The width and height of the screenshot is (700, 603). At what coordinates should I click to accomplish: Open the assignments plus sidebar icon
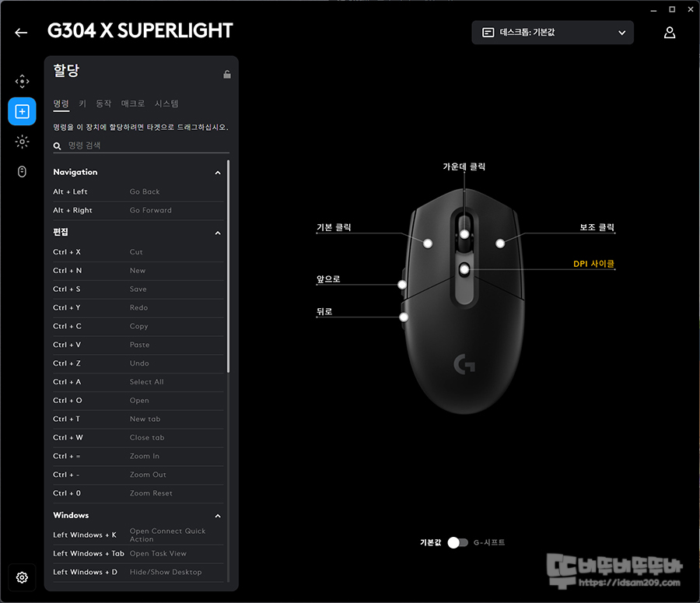(22, 111)
